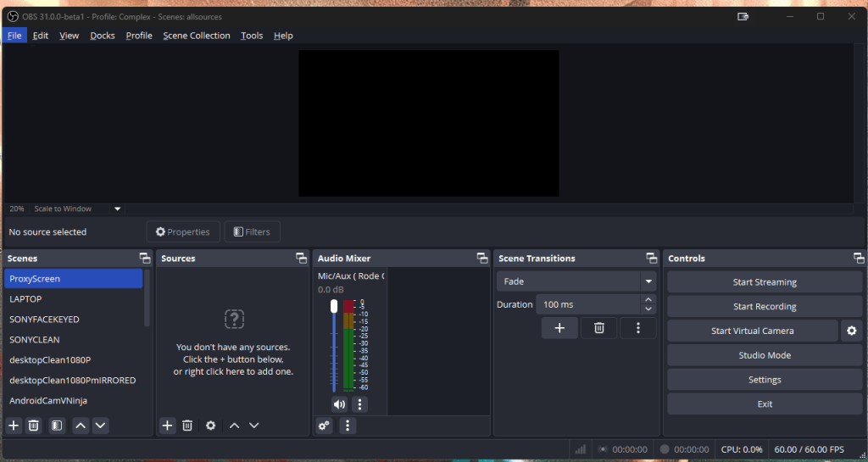868x462 pixels.
Task: Select the desktopClean1080PmIRRORED scene
Action: click(x=73, y=380)
